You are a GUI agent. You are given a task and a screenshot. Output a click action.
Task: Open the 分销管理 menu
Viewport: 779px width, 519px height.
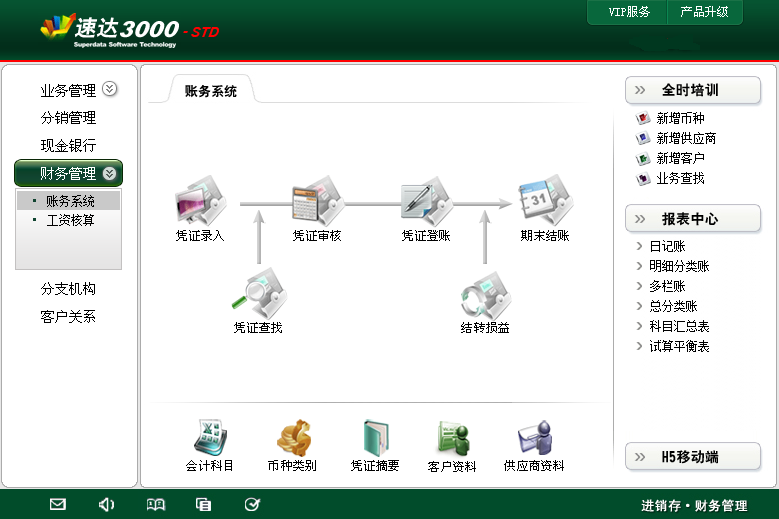(x=68, y=118)
